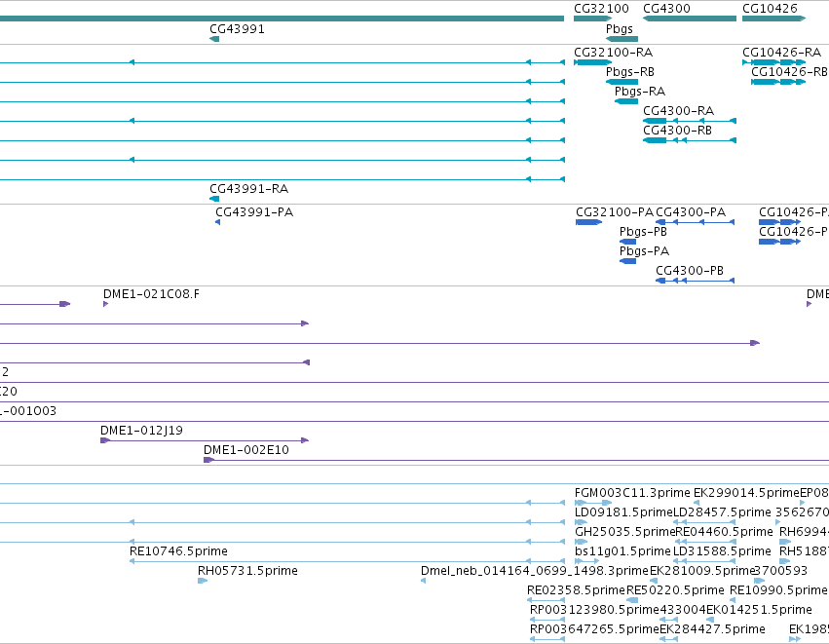Select the LD31588.5prime EST

click(703, 561)
